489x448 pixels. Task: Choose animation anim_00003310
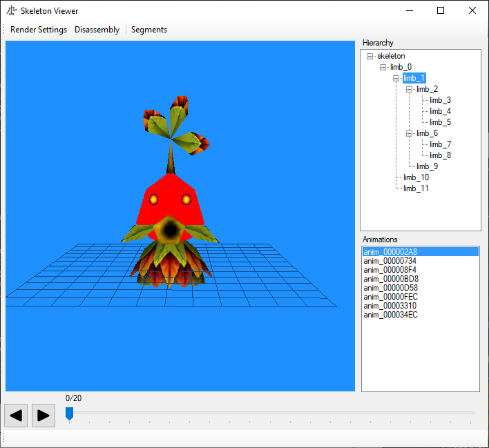point(421,306)
